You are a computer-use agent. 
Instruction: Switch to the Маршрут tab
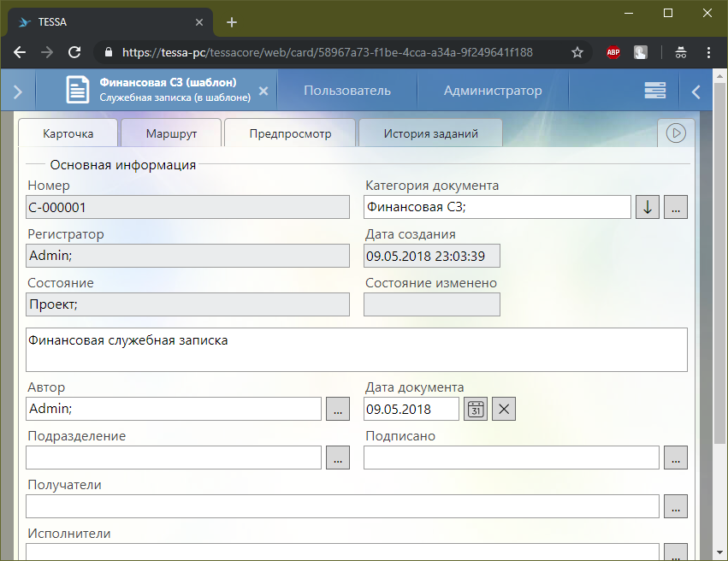pyautogui.click(x=171, y=134)
